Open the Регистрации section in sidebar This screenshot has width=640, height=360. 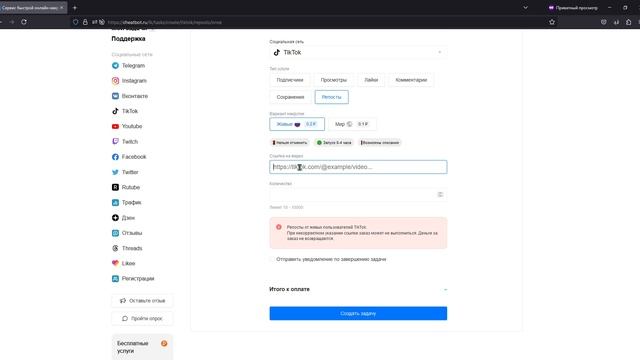tap(133, 279)
